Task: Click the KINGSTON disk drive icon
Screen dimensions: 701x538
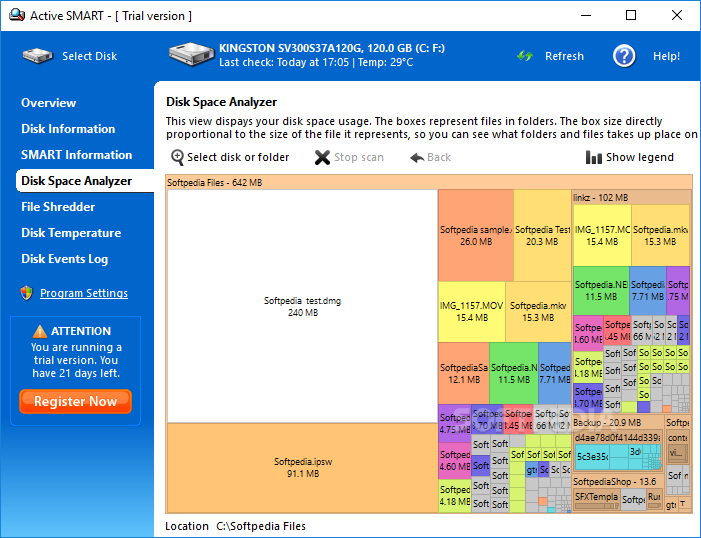Action: click(191, 55)
